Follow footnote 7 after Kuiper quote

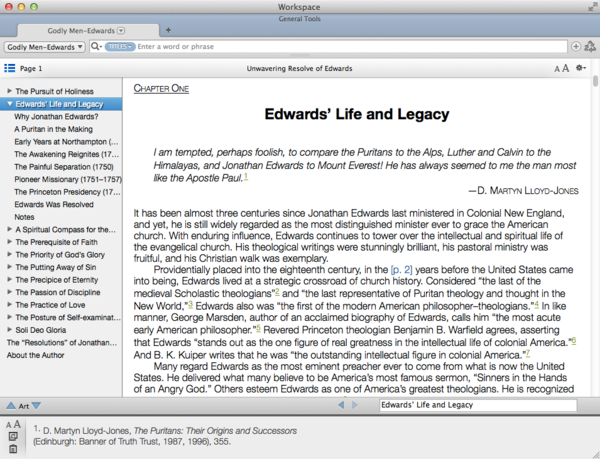[x=528, y=353]
